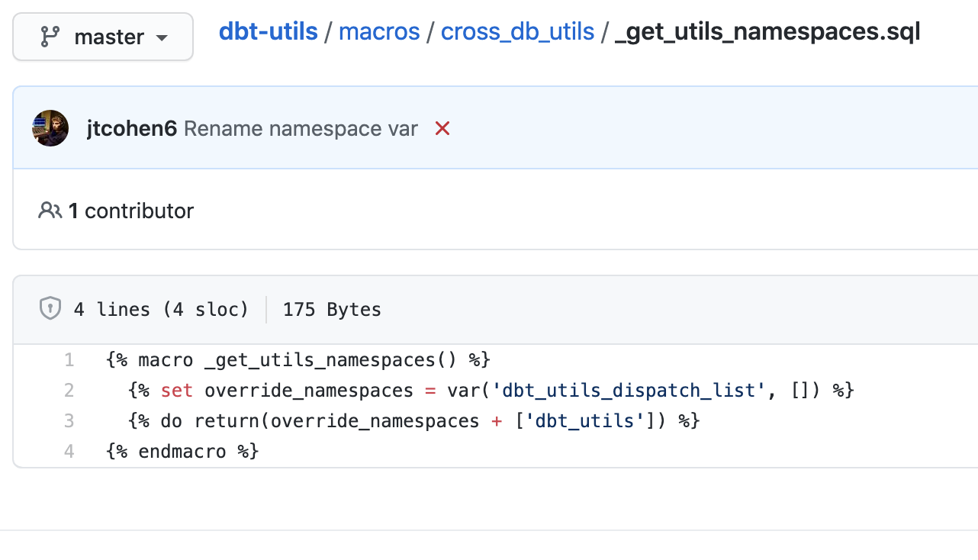Click the '4 lines (4 sloc)' file info text
This screenshot has width=978, height=560.
point(161,309)
